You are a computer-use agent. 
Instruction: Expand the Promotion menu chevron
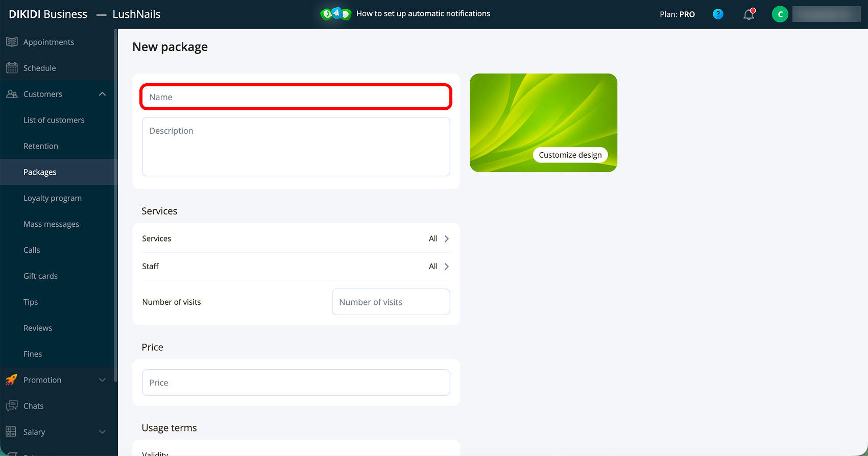click(102, 380)
